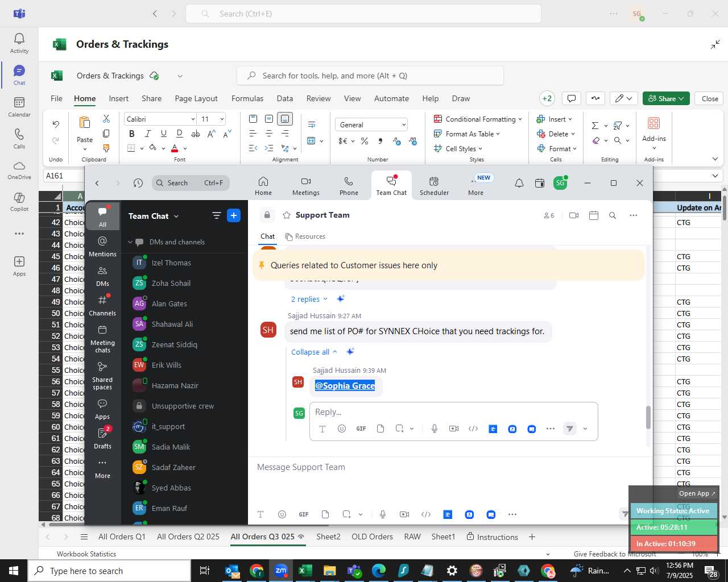This screenshot has height=582, width=728.
Task: Open Activity in Teams sidebar
Action: 19,43
